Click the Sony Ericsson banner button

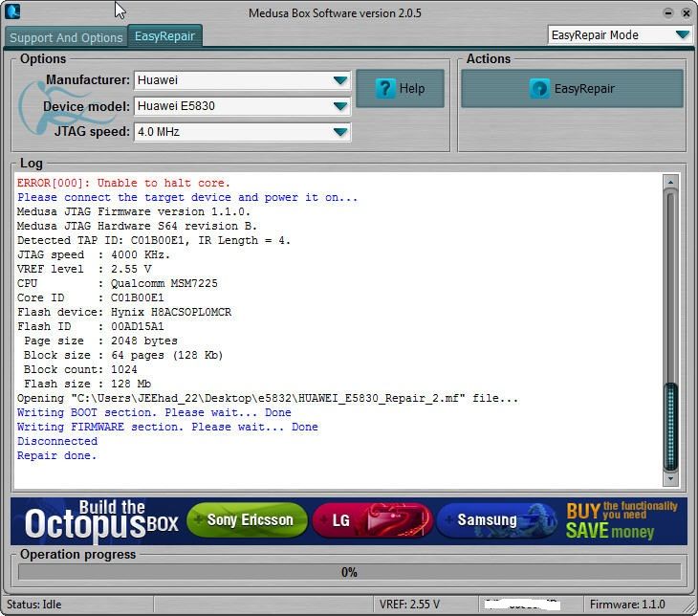coord(247,519)
